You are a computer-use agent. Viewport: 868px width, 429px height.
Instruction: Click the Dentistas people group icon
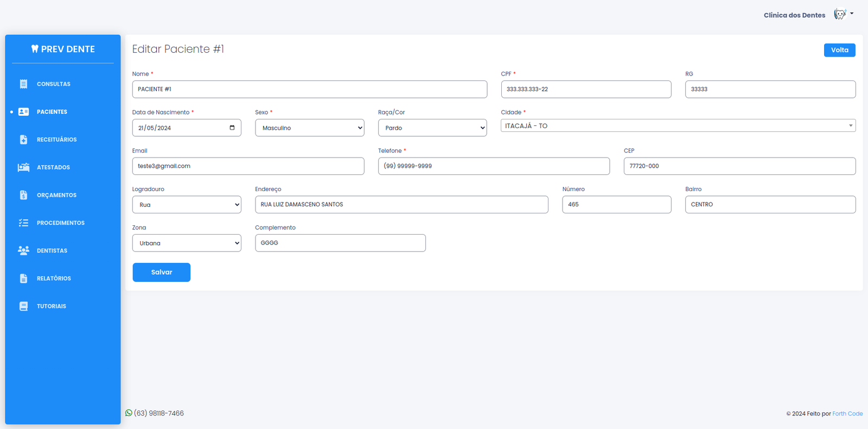(23, 250)
